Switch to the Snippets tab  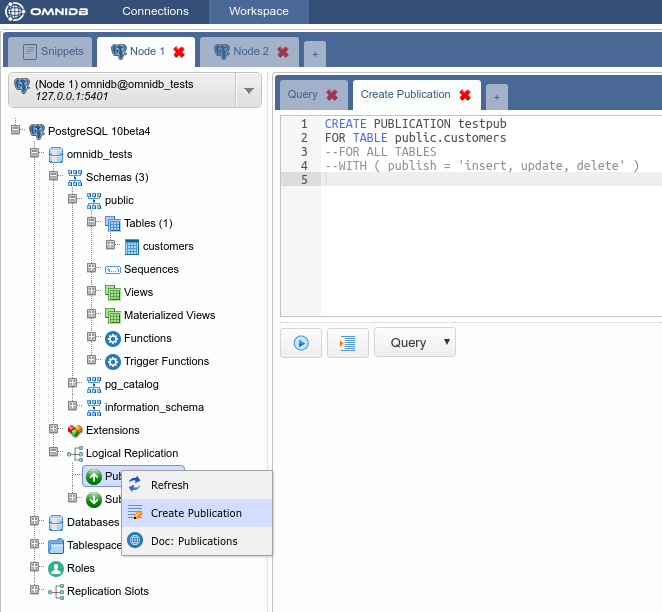[50, 51]
